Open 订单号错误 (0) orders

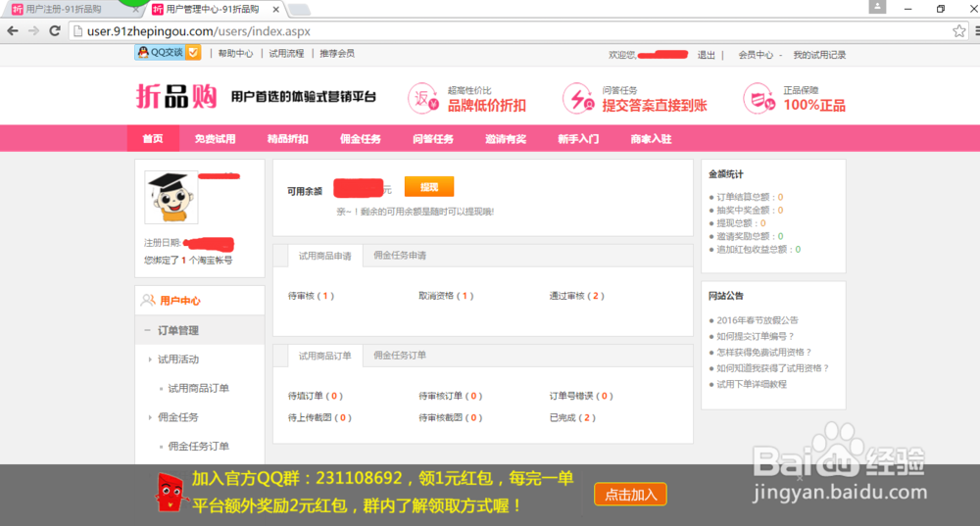tap(581, 396)
